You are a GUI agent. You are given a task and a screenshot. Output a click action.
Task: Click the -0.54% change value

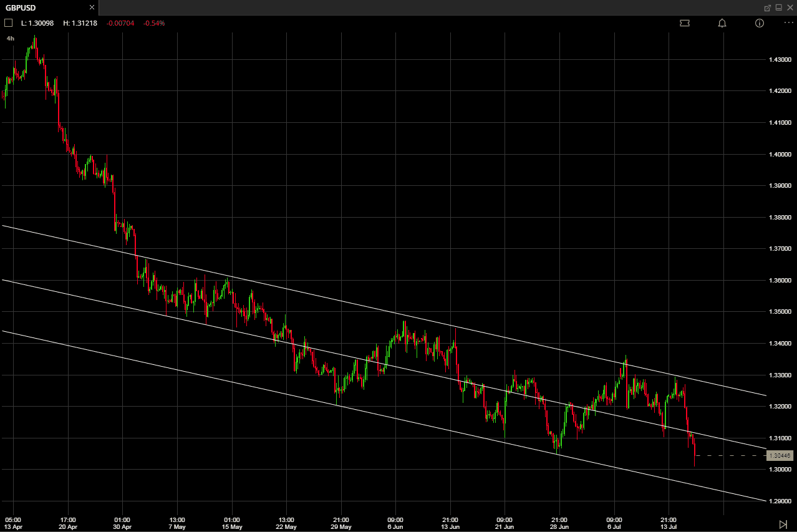[154, 23]
